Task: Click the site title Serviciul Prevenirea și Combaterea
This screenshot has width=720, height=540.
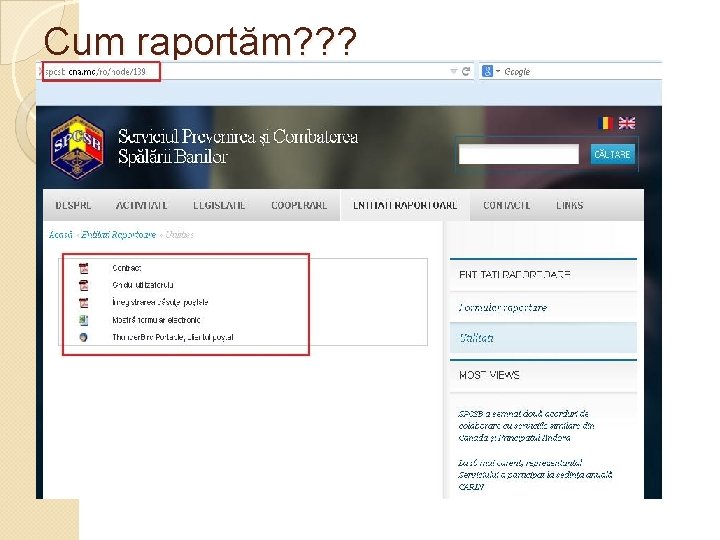Action: (238, 146)
